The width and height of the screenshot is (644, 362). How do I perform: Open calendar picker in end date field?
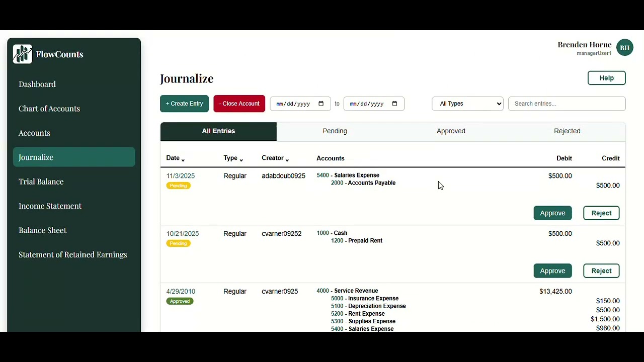(x=394, y=104)
